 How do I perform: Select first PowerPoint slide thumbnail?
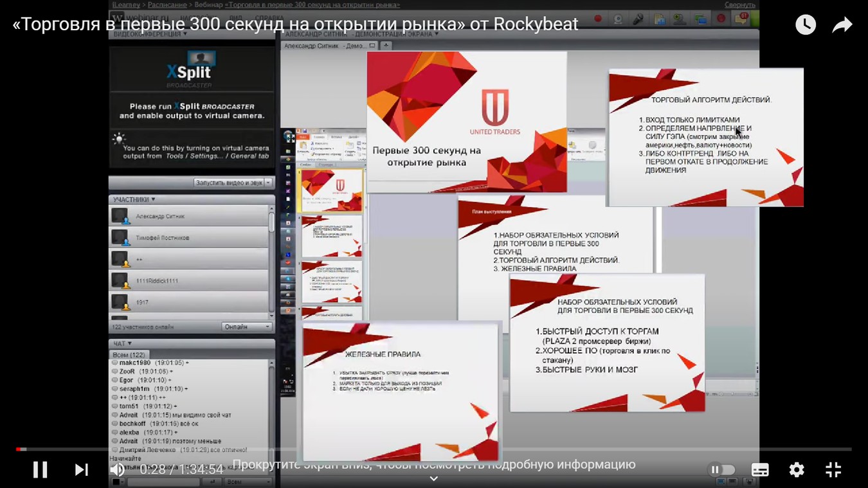[x=332, y=190]
